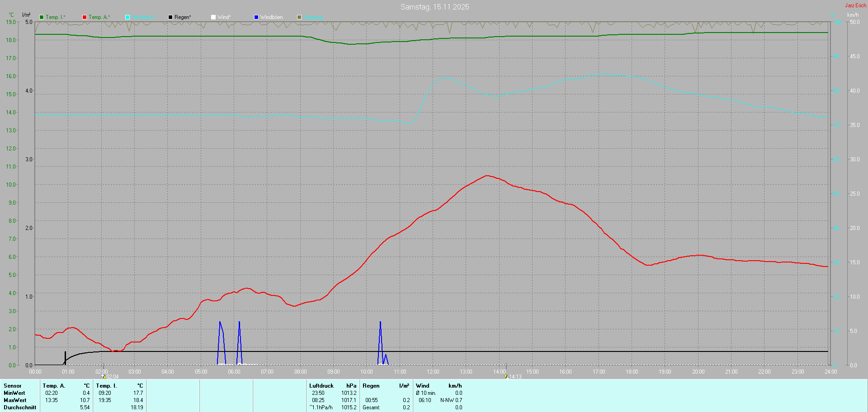
Task: Click the Wind column header in table
Action: [423, 386]
